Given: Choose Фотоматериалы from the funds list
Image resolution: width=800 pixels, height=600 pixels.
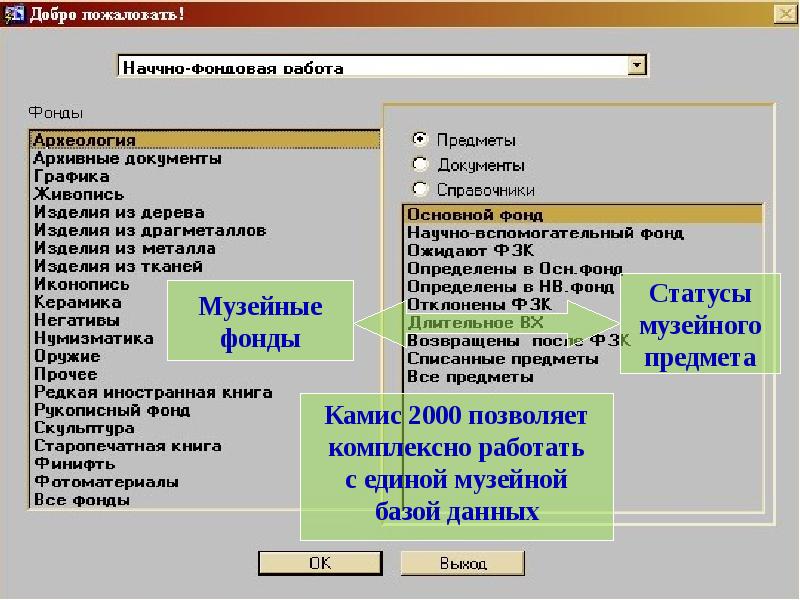Looking at the screenshot, I should (x=106, y=482).
